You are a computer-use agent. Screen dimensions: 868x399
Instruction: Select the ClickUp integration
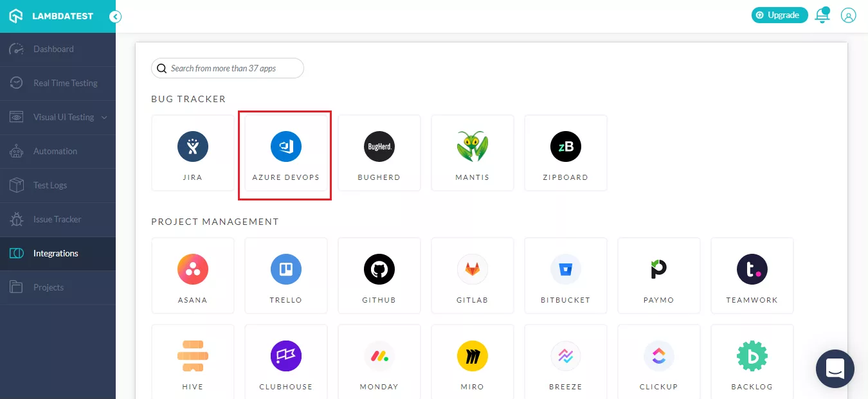pos(658,362)
